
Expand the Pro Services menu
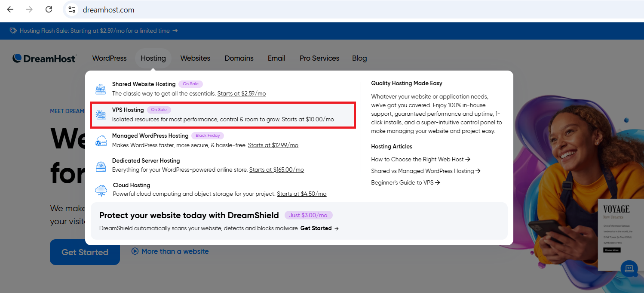tap(319, 58)
